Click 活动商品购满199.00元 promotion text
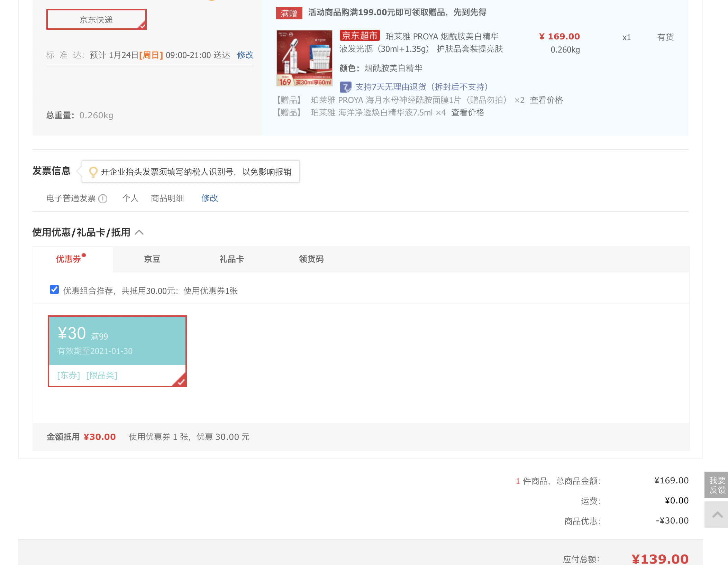 (x=397, y=12)
